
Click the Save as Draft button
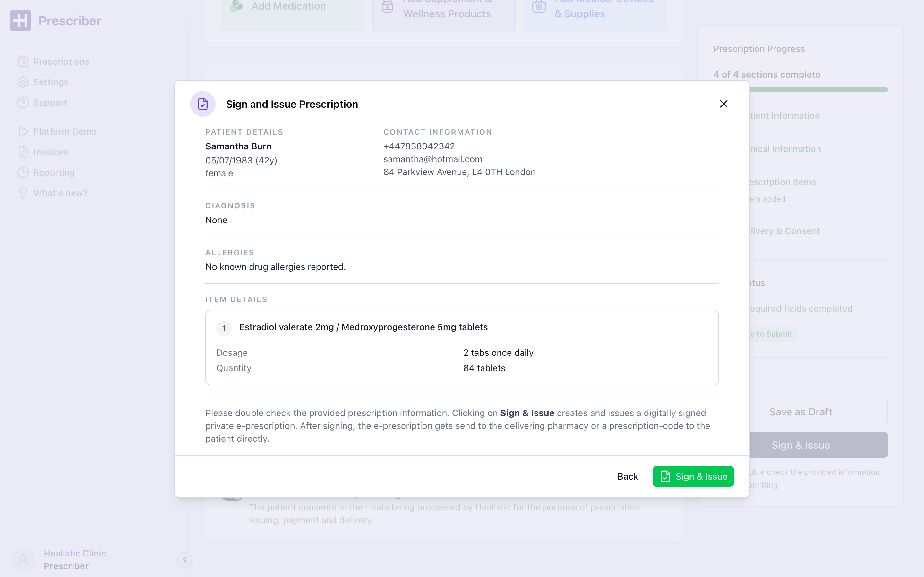[x=800, y=412]
